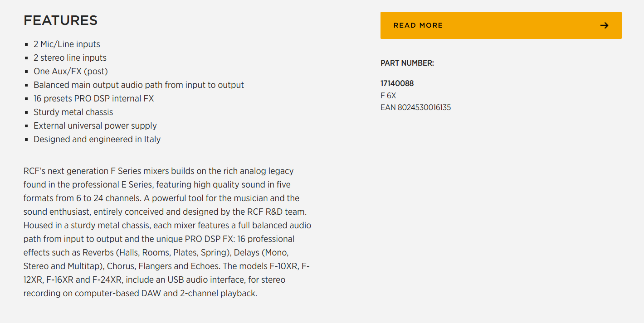
Task: Click the PART NUMBER label
Action: point(407,63)
